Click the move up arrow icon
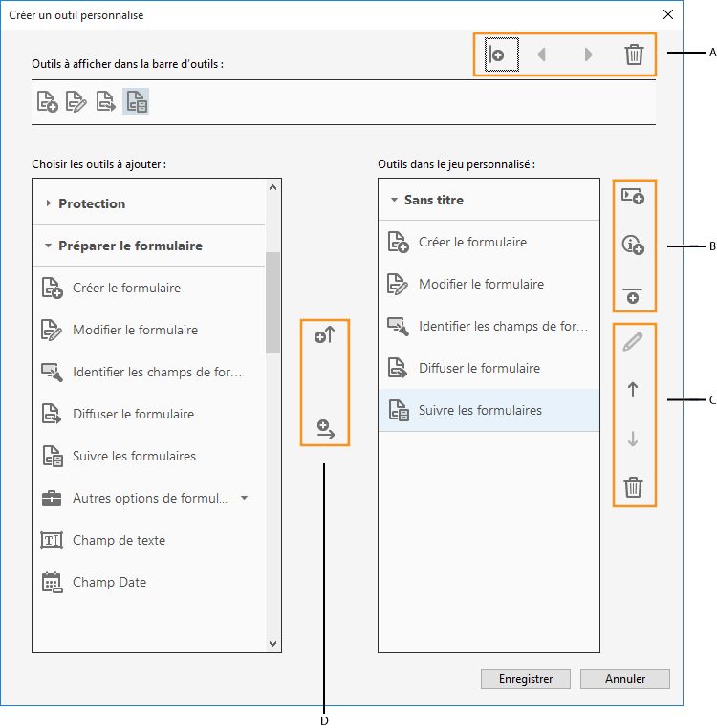This screenshot has height=728, width=717. [632, 390]
